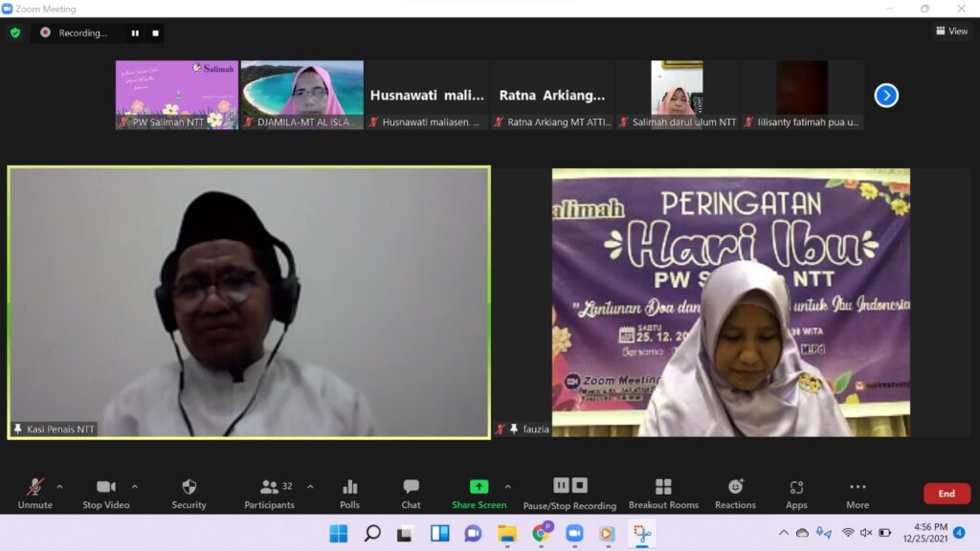Viewport: 980px width, 551px height.
Task: Expand audio options arrow next to Unmute
Action: pyautogui.click(x=59, y=486)
